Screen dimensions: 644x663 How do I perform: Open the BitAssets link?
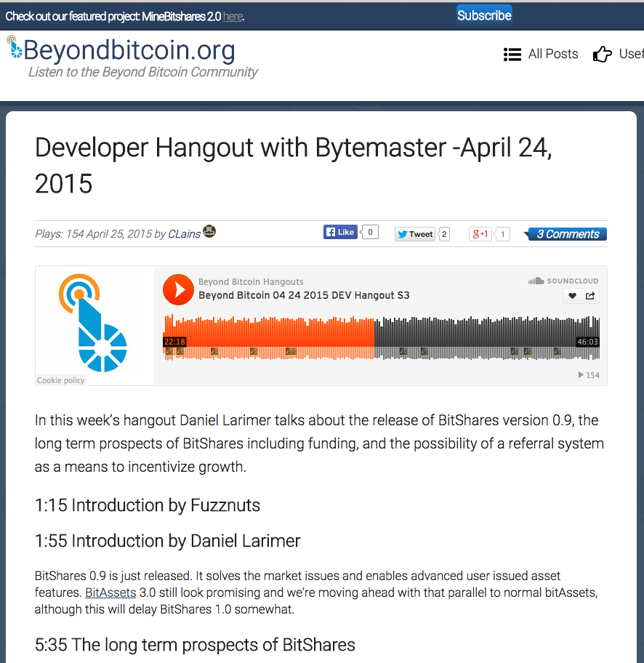tap(110, 592)
